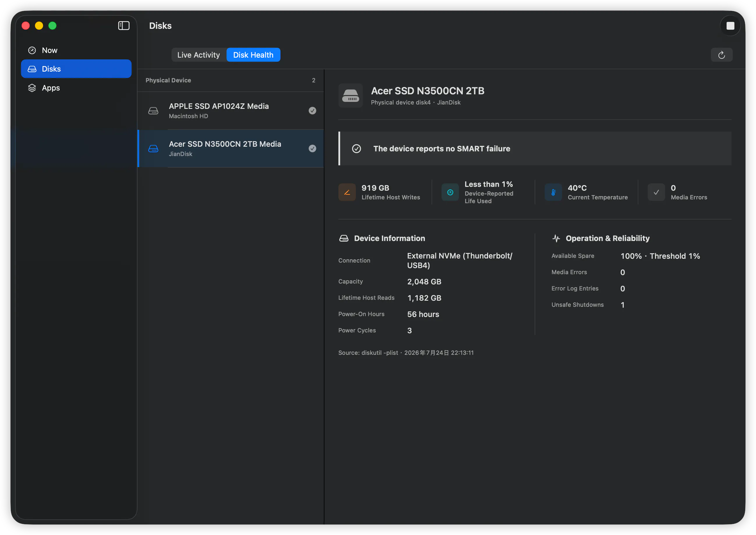This screenshot has width=756, height=535.
Task: Click the Acer SSD N3500CN 2TB title
Action: [428, 91]
